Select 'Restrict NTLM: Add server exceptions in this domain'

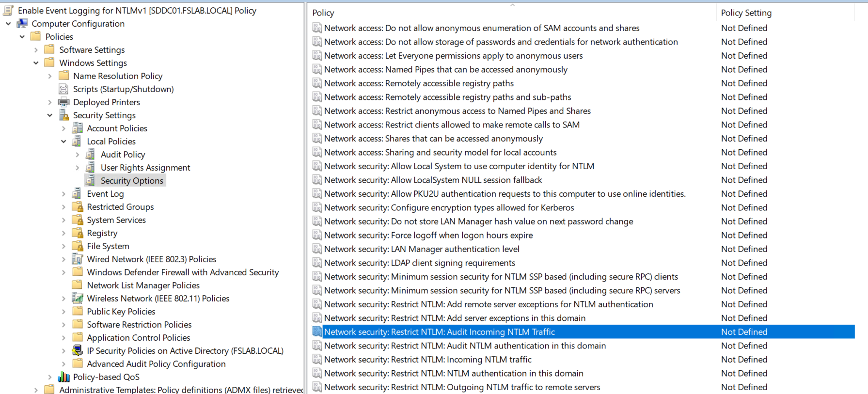coord(455,318)
